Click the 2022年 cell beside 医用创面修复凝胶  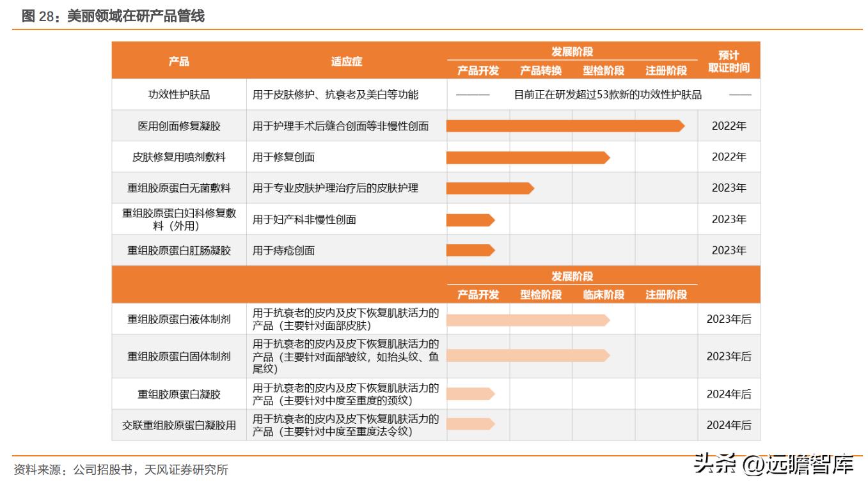(x=730, y=125)
